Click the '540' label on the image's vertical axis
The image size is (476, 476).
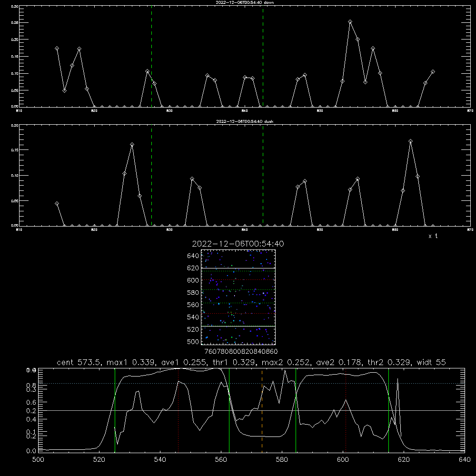point(193,317)
